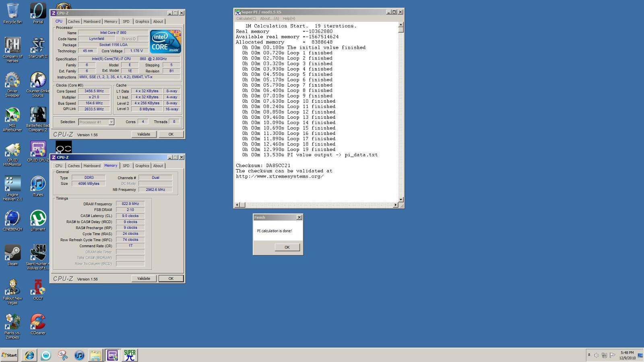The image size is (644, 362).
Task: Select the Core Voltage value 1.176 V
Action: point(136,51)
